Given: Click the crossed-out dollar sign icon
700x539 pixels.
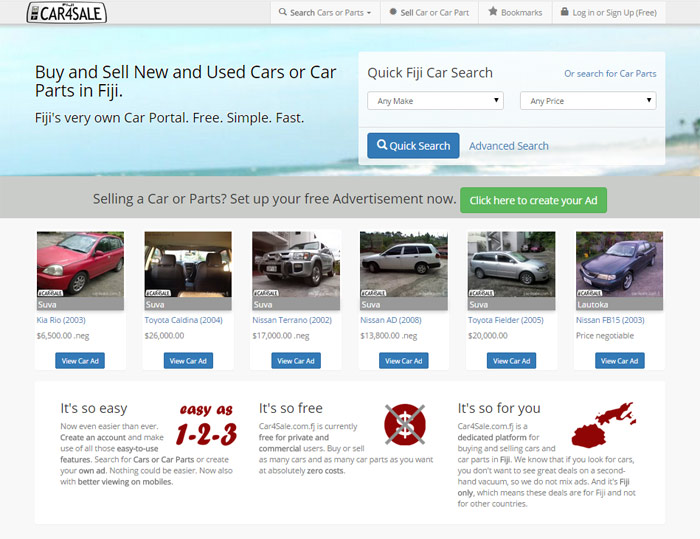Looking at the screenshot, I should click(405, 425).
